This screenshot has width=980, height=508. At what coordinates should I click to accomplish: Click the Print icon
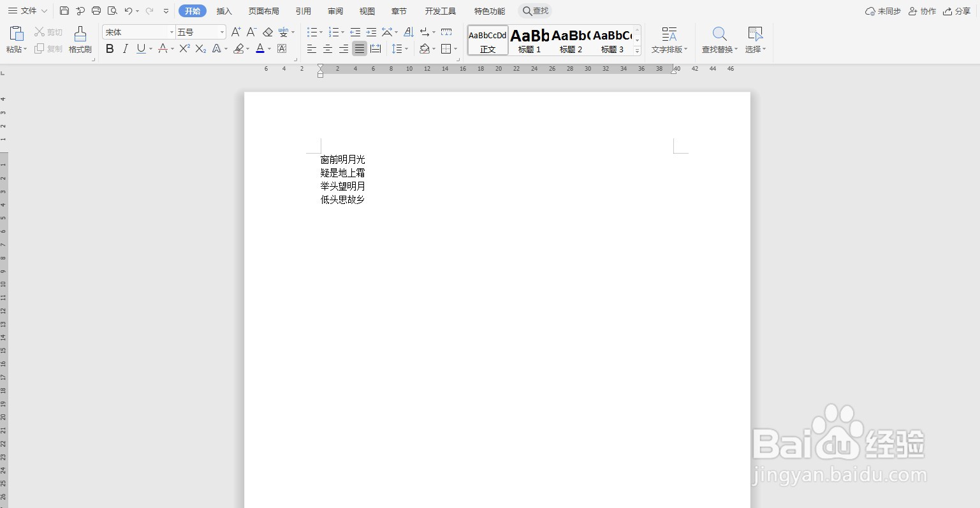coord(96,11)
